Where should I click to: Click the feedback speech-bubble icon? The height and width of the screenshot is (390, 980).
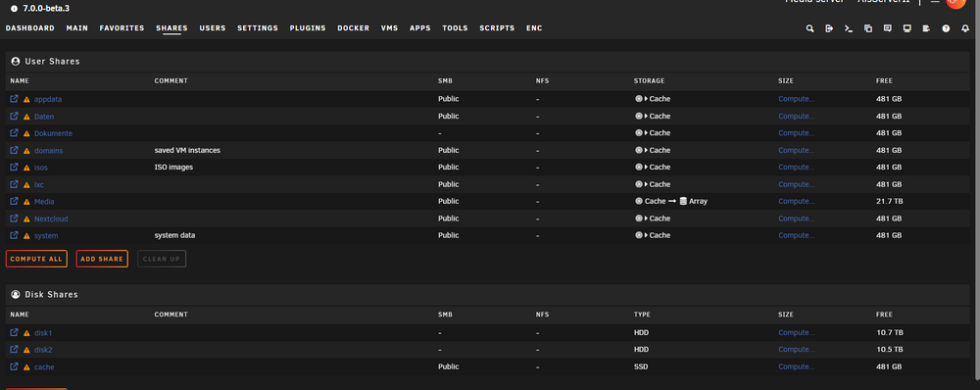[x=888, y=28]
